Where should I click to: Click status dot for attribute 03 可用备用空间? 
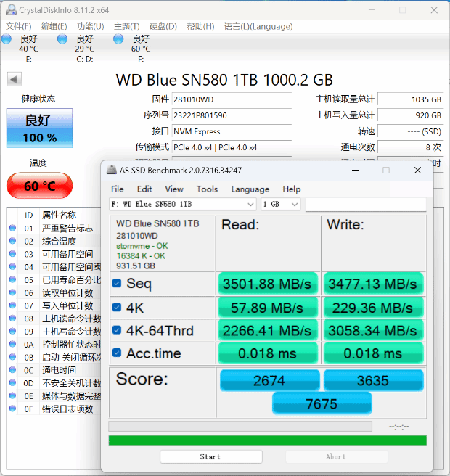click(12, 254)
